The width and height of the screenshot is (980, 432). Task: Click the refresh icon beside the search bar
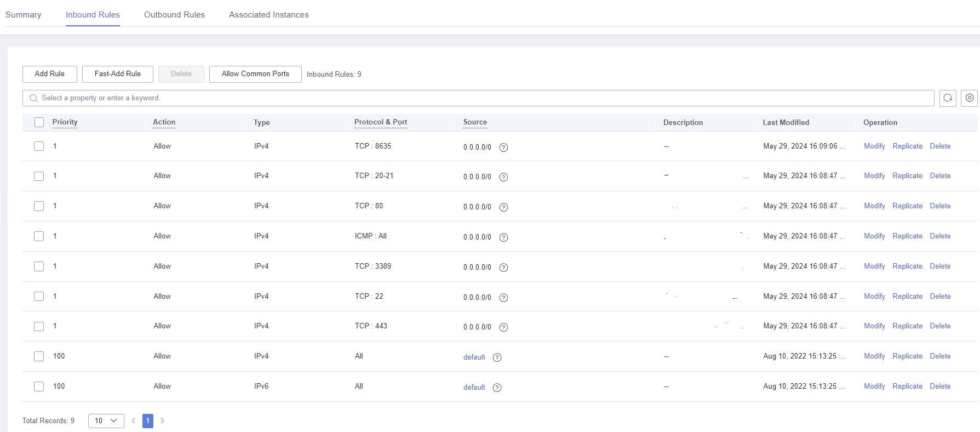948,98
